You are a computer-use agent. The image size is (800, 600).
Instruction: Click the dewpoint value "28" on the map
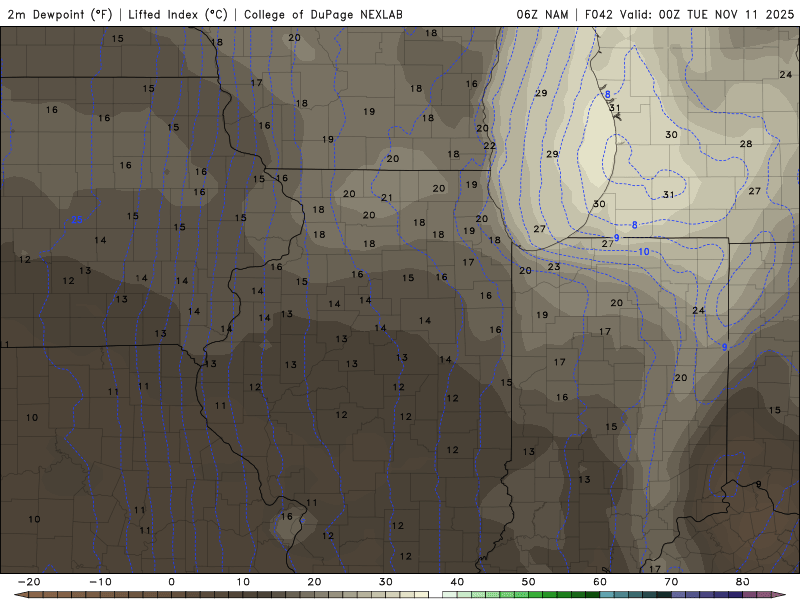[x=746, y=144]
